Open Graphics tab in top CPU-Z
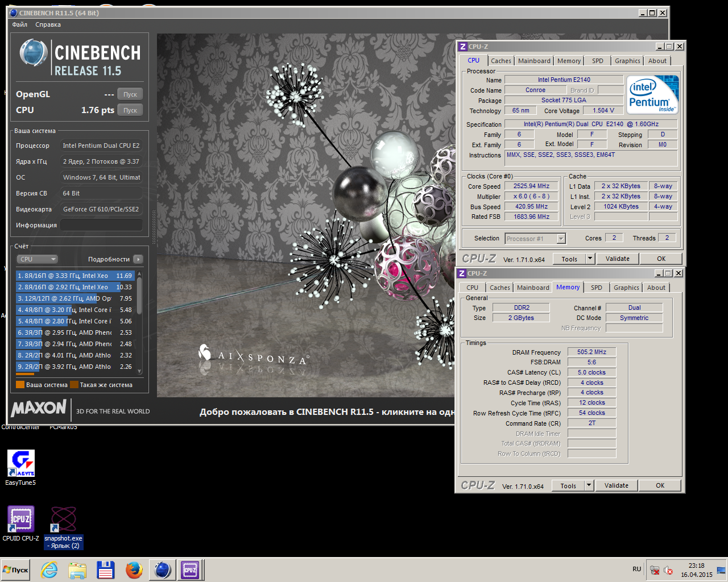728x582 pixels. point(627,61)
